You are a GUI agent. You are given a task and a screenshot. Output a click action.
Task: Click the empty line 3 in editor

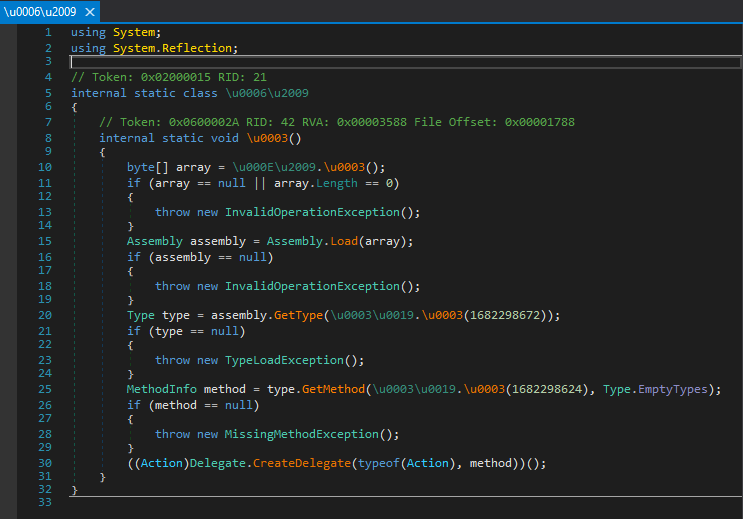(406, 62)
